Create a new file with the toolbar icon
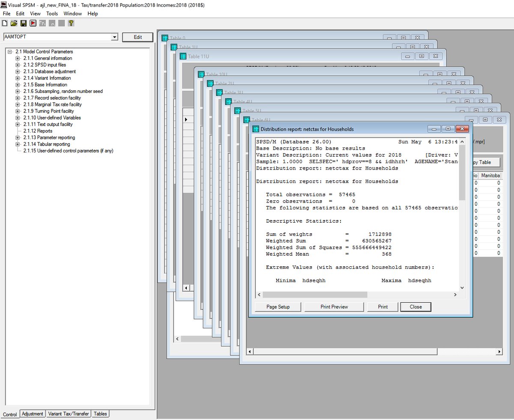 [x=5, y=23]
